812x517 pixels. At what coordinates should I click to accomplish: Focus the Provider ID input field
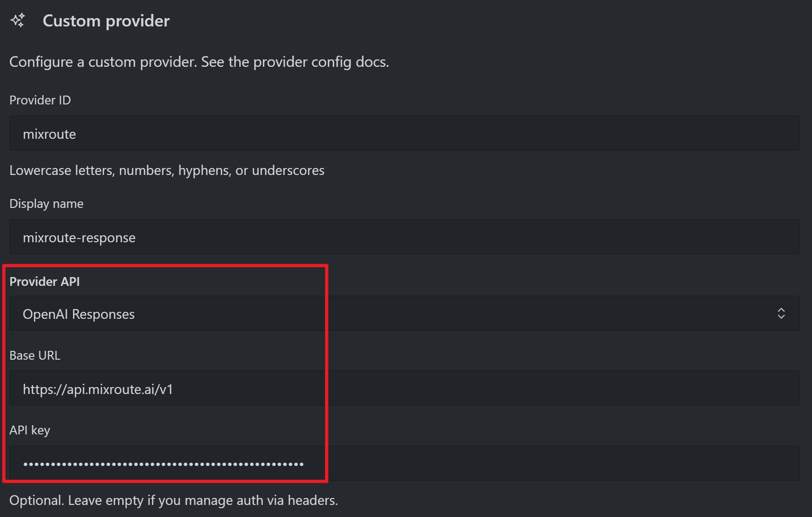click(404, 133)
